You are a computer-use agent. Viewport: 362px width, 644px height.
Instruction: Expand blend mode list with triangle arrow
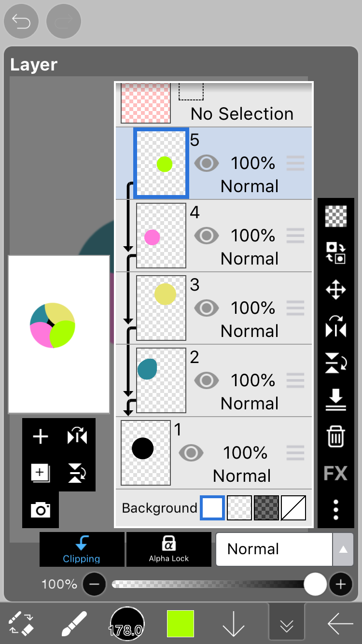343,549
